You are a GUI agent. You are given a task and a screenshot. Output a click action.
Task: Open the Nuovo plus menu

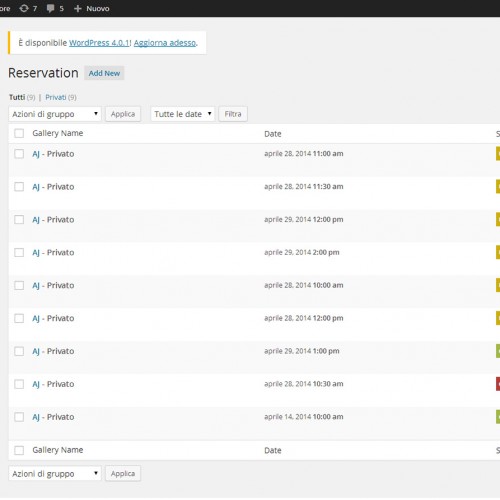tap(92, 8)
